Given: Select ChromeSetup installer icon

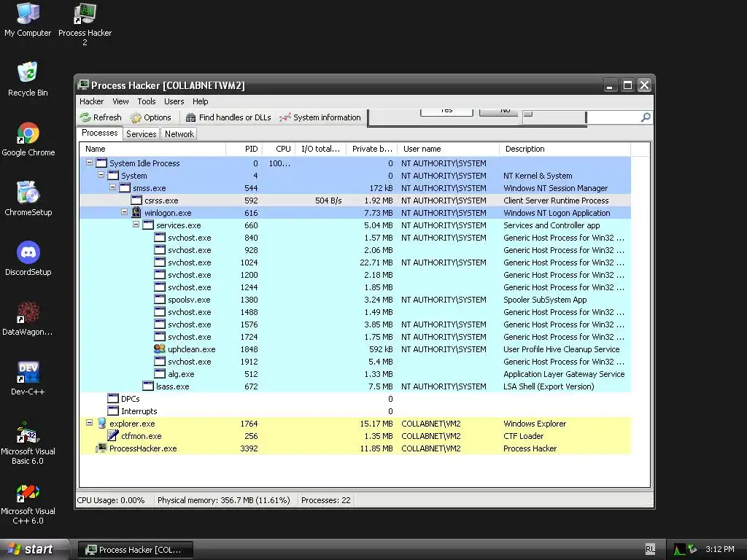Looking at the screenshot, I should 28,198.
